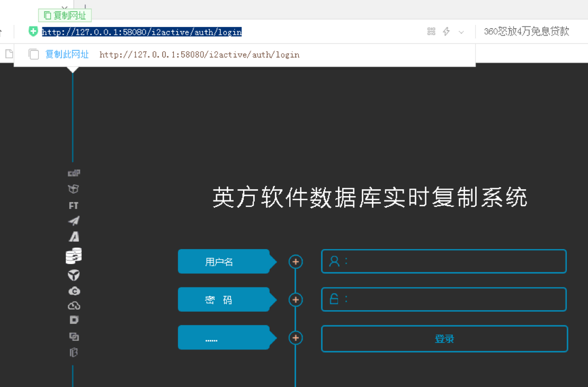Click the green 复制网址 tooltip button
588x387 pixels.
(x=65, y=15)
